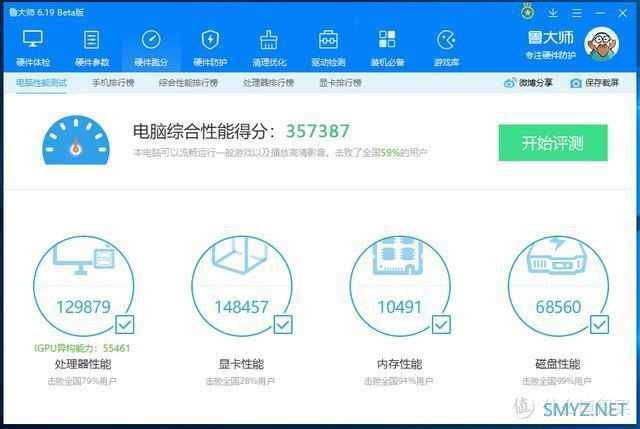Screen dimensions: 640x429
Task: Switch to 电脑性能测试 tab
Action: 41,83
